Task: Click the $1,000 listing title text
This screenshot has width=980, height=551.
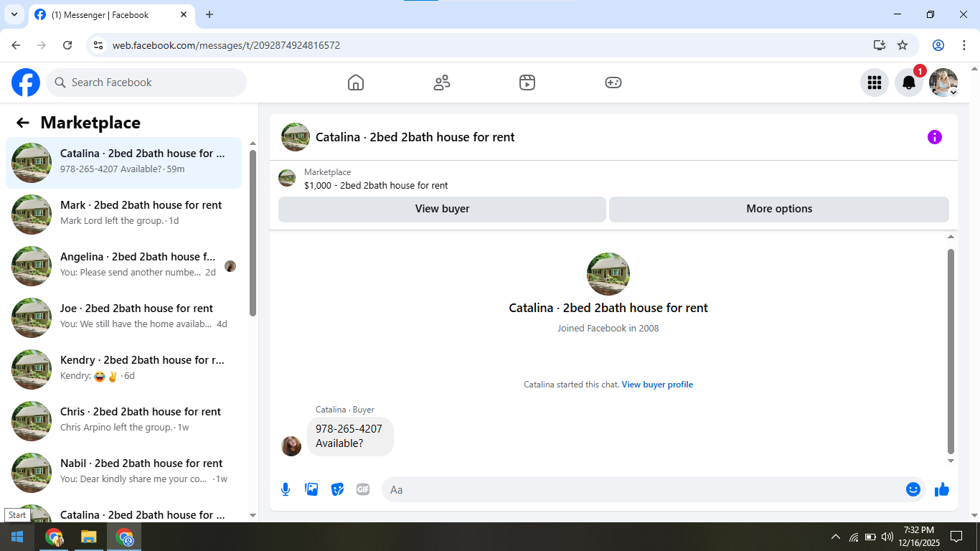Action: coord(376,185)
